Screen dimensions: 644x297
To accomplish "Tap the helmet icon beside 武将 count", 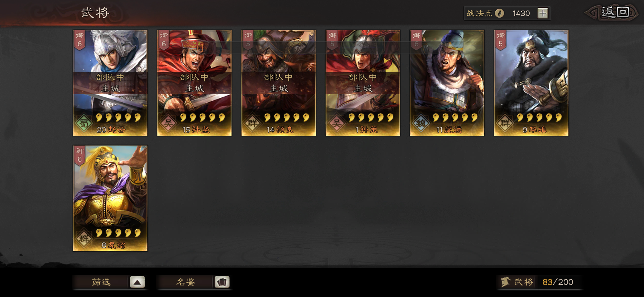I will (x=506, y=282).
